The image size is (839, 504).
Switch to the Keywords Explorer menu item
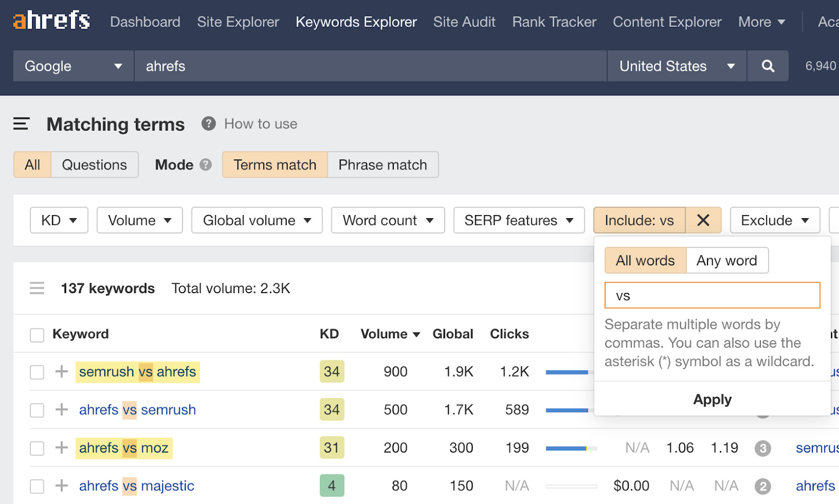coord(356,22)
